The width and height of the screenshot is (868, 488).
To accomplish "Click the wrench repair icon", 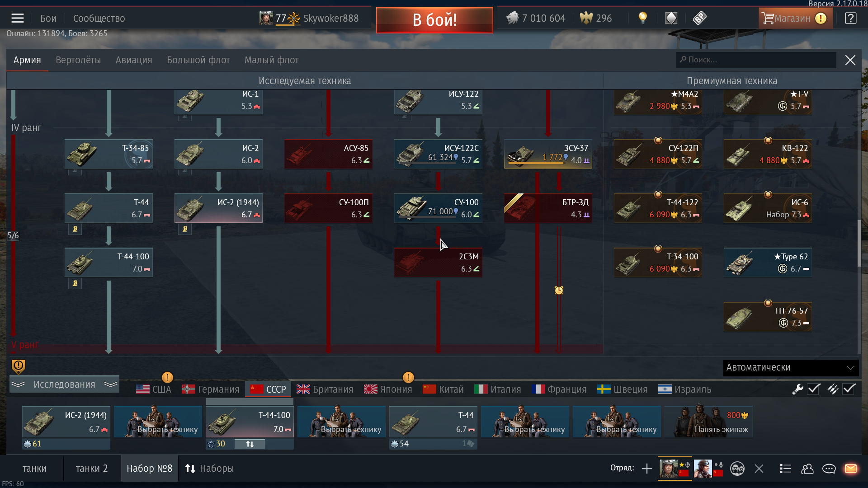I will click(797, 389).
